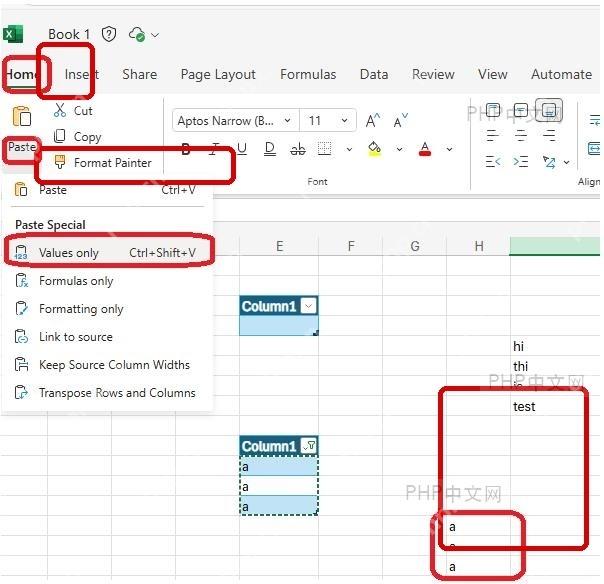Expand the fill color options arrow

coord(399,149)
